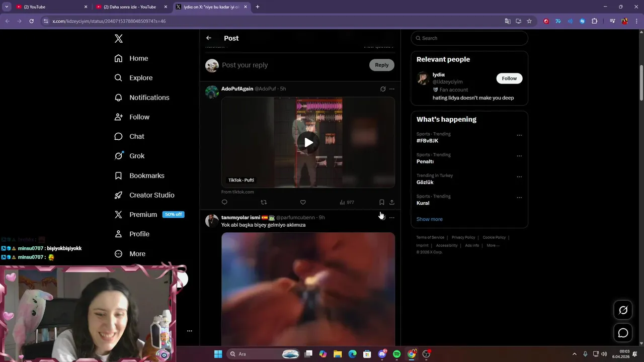Open the Chrome extensions puzzle icon
Image resolution: width=644 pixels, height=362 pixels.
point(595,21)
